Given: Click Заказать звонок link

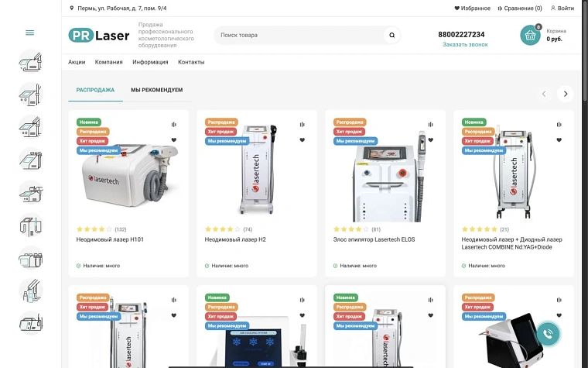Looking at the screenshot, I should (465, 44).
